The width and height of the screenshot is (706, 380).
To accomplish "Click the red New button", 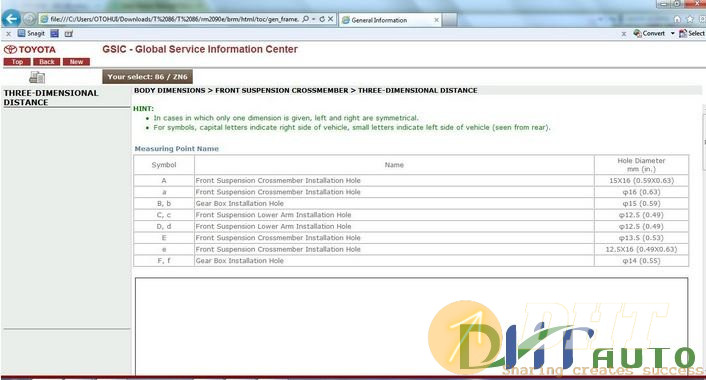I will pyautogui.click(x=77, y=62).
